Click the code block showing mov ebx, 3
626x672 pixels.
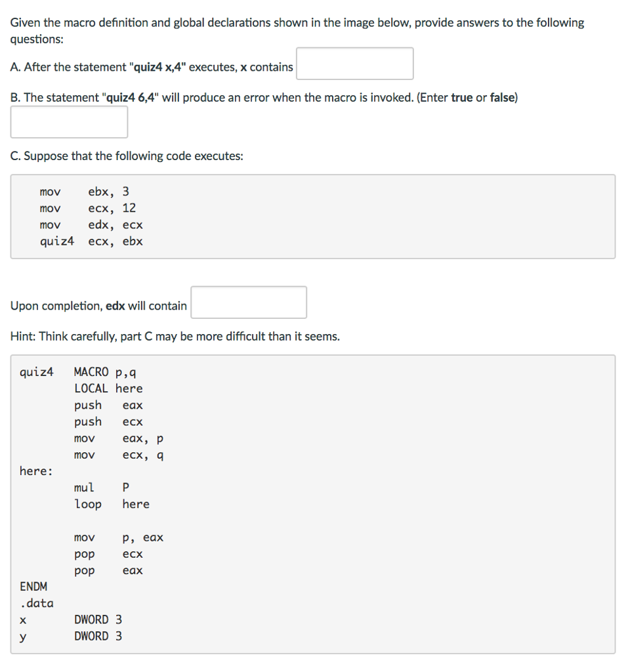[83, 191]
